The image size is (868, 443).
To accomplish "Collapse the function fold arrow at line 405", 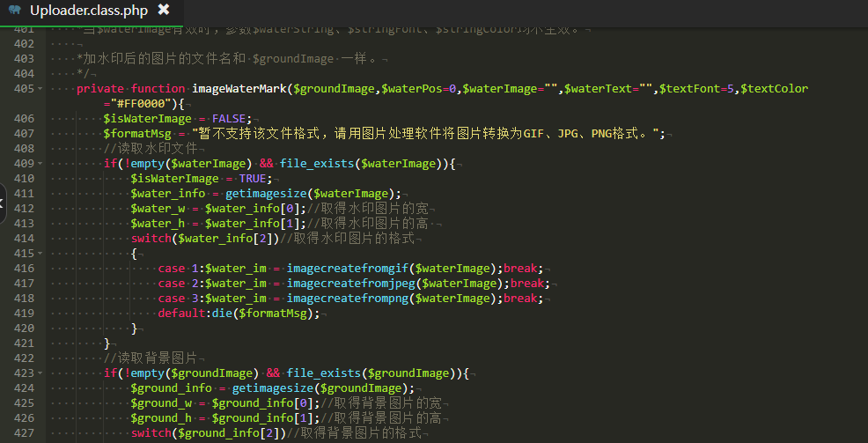I will click(x=40, y=89).
